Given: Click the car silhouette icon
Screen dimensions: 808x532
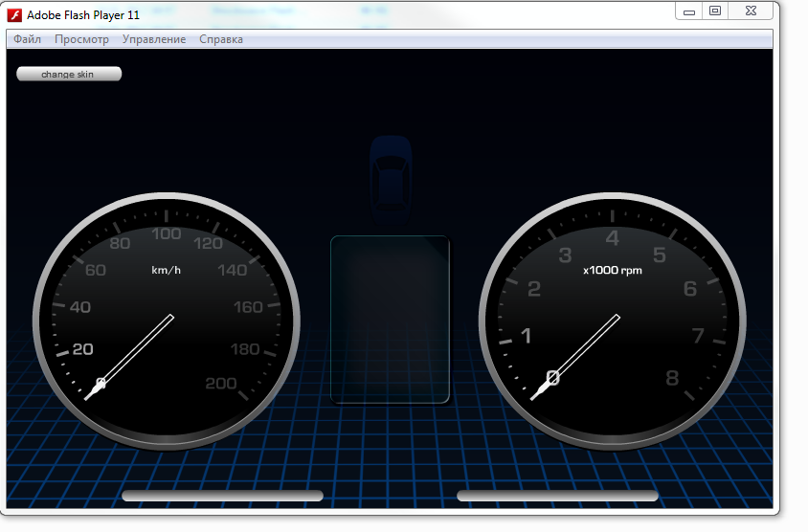Looking at the screenshot, I should coord(391,172).
